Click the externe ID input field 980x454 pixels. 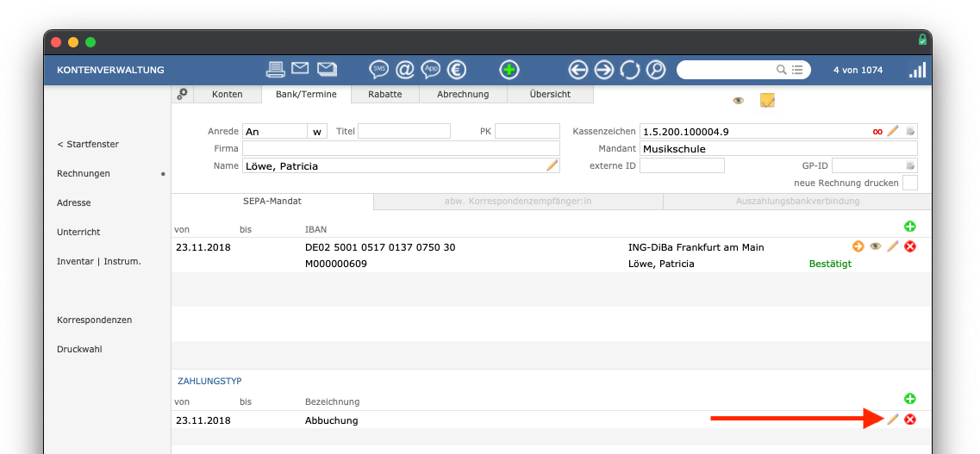coord(682,165)
